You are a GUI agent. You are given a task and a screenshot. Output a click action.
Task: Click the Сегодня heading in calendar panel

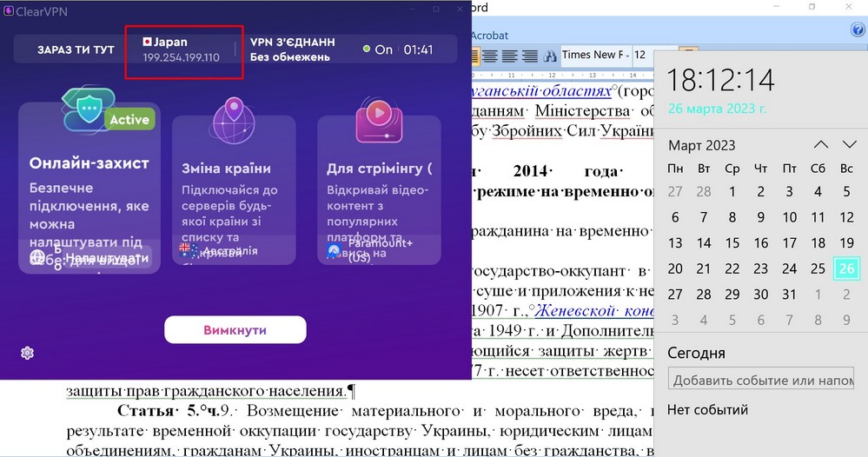coord(696,353)
